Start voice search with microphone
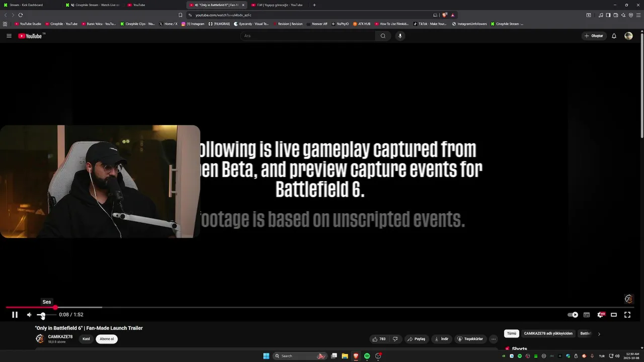The image size is (644, 362). [400, 36]
